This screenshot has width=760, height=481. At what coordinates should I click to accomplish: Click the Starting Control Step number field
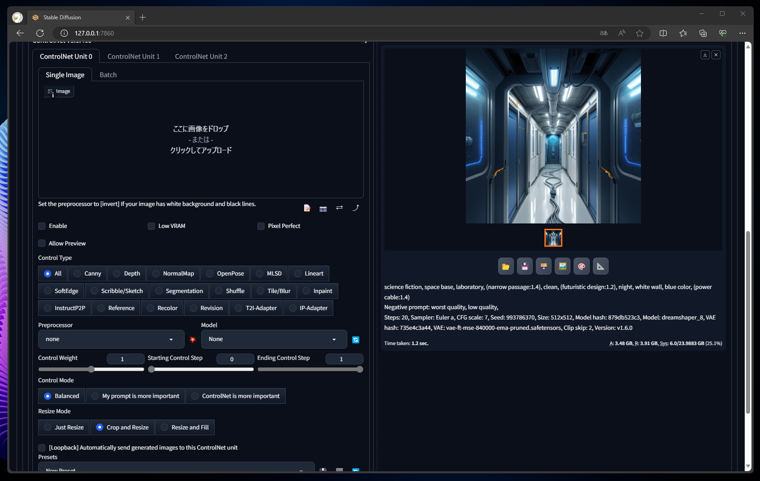[235, 359]
